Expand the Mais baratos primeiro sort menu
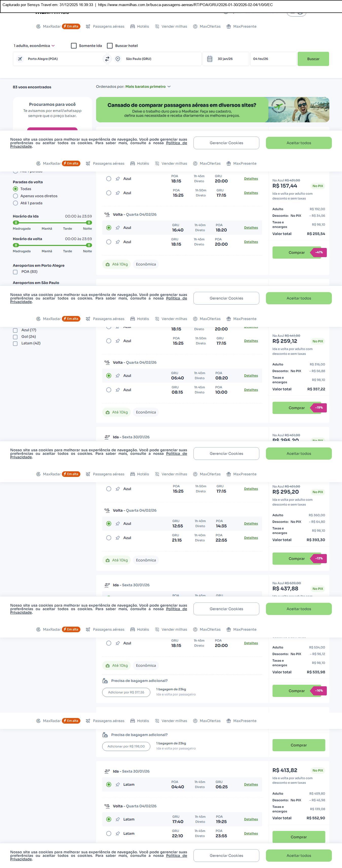The image size is (342, 868). tap(148, 87)
